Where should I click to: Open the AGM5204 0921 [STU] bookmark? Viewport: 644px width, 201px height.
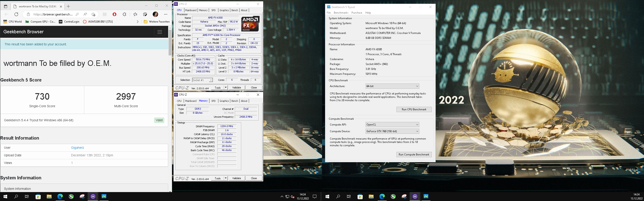(x=98, y=22)
